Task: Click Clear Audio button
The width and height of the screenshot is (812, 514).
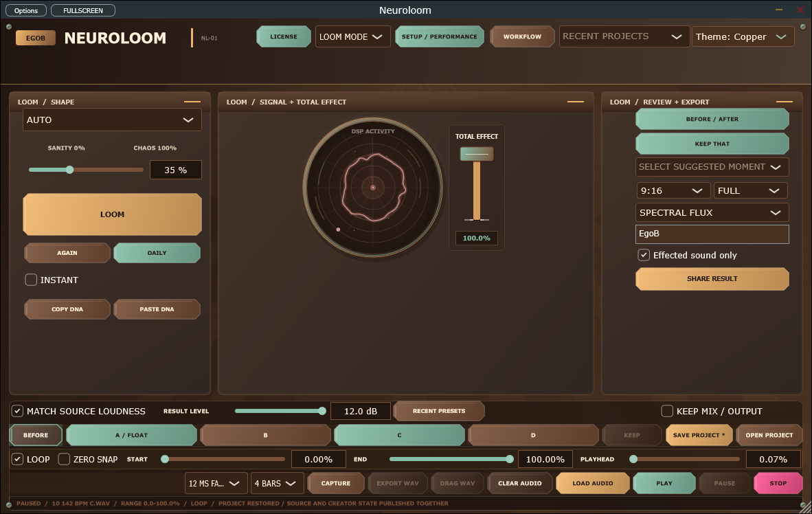Action: (519, 483)
